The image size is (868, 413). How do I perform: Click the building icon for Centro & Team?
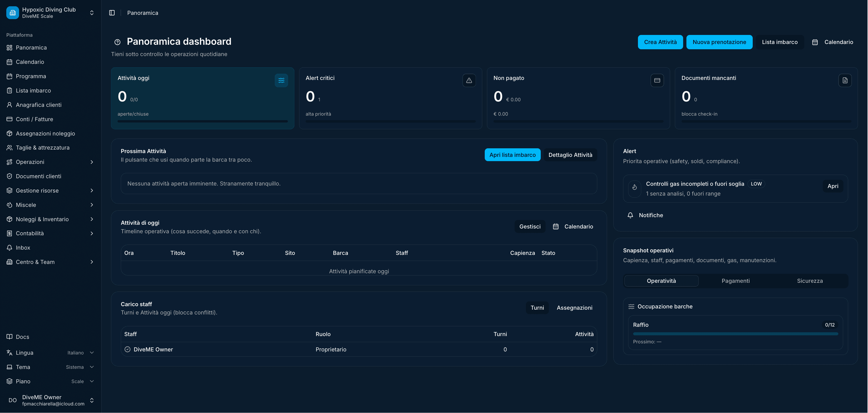coord(10,262)
